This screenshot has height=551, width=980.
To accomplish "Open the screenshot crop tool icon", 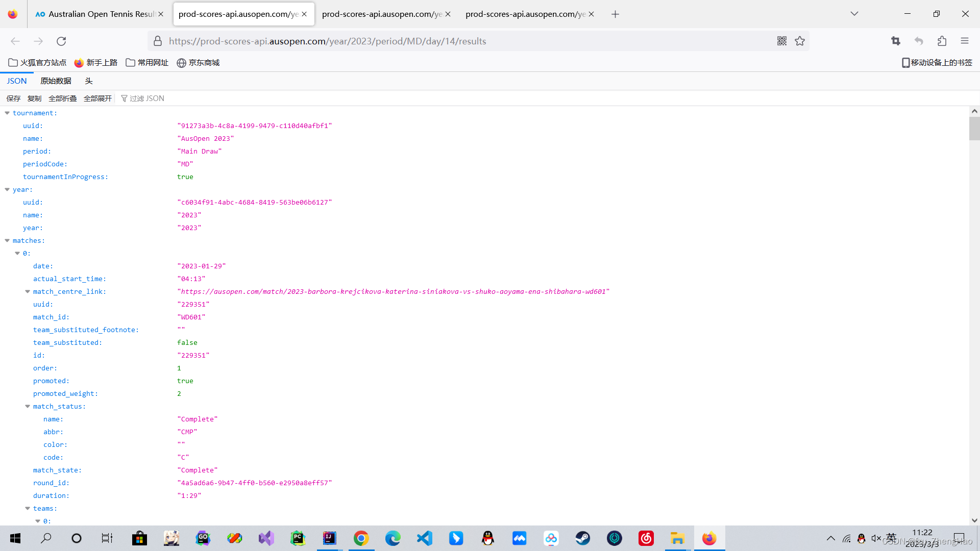I will click(896, 41).
